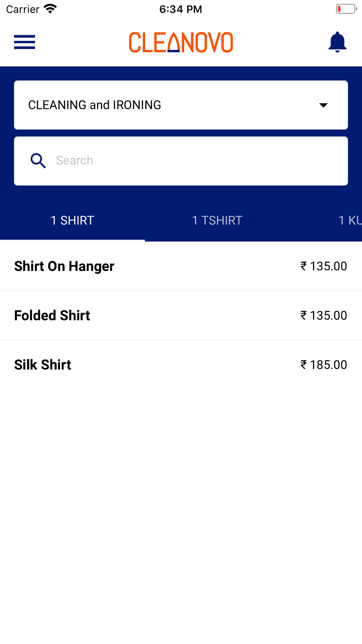362x644 pixels.
Task: Switch to the 1 TSHIRT tab
Action: [x=217, y=220]
